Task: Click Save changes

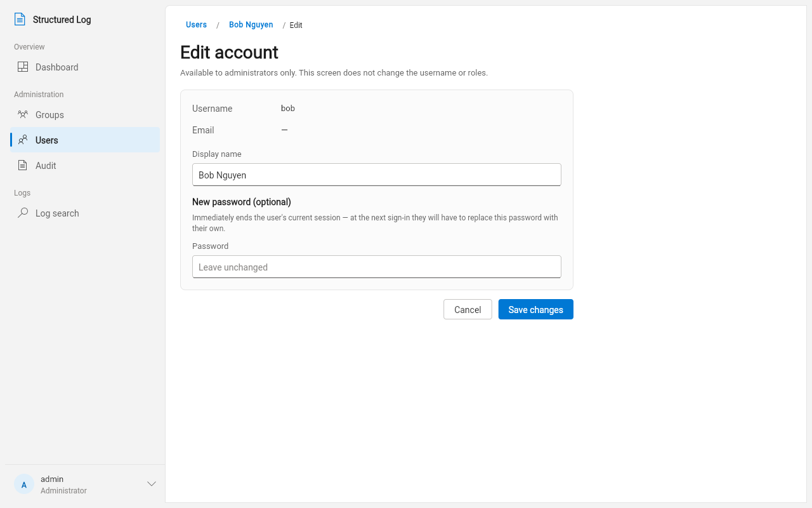Action: (536, 309)
